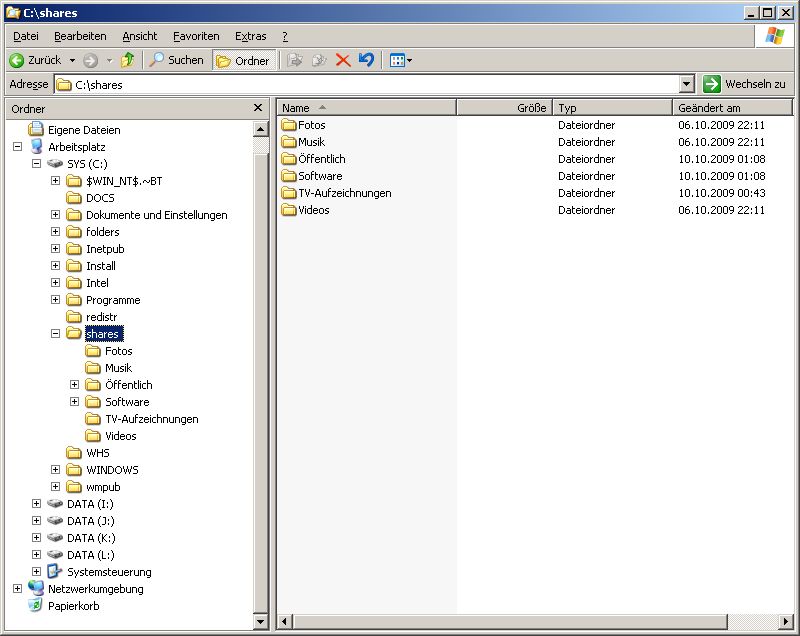Select the TV-Aufzeichnungen folder in file list
The width and height of the screenshot is (800, 636).
(344, 193)
